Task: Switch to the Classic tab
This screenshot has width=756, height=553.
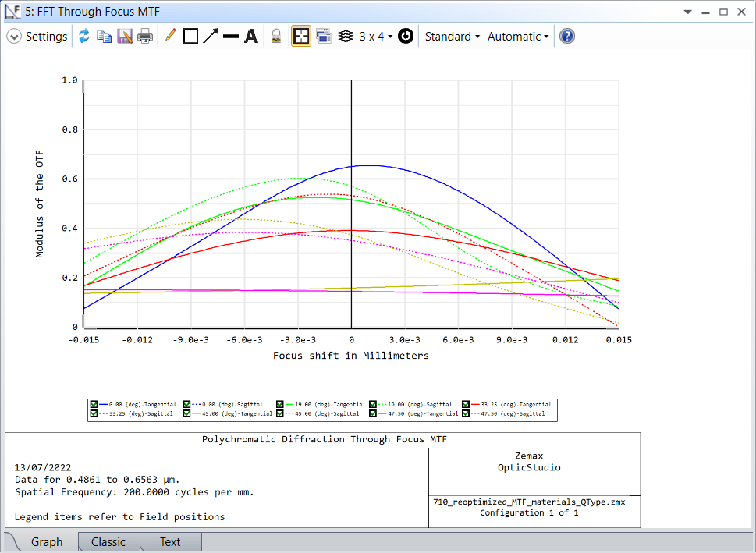Action: tap(108, 542)
